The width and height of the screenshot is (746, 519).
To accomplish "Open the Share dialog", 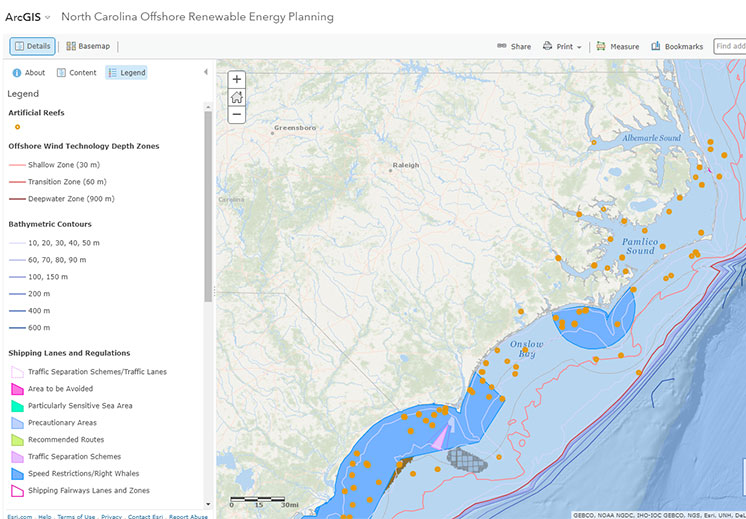I will 514,46.
